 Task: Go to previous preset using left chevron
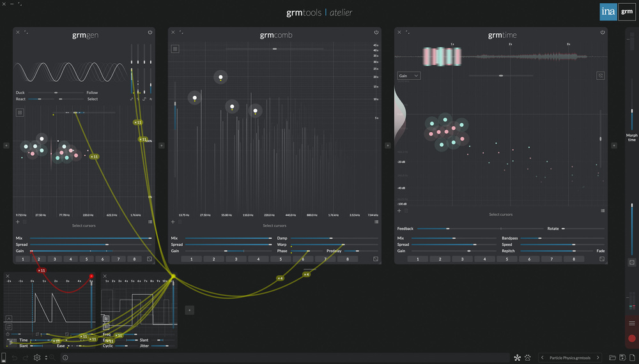(x=543, y=358)
